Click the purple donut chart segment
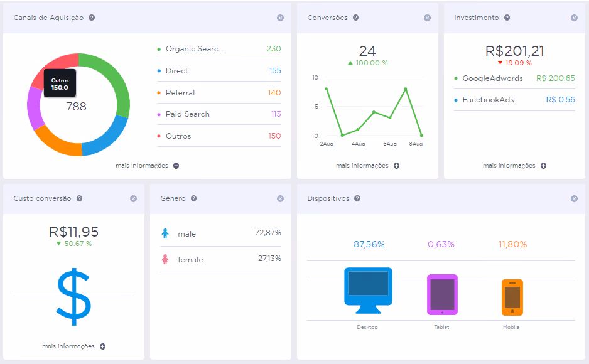Screen dimensions: 589x364 point(34,109)
